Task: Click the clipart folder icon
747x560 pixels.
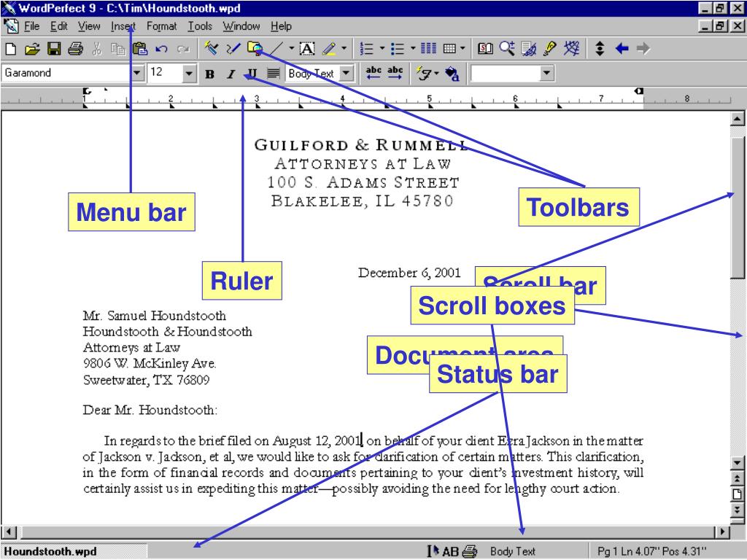Action: pos(255,49)
